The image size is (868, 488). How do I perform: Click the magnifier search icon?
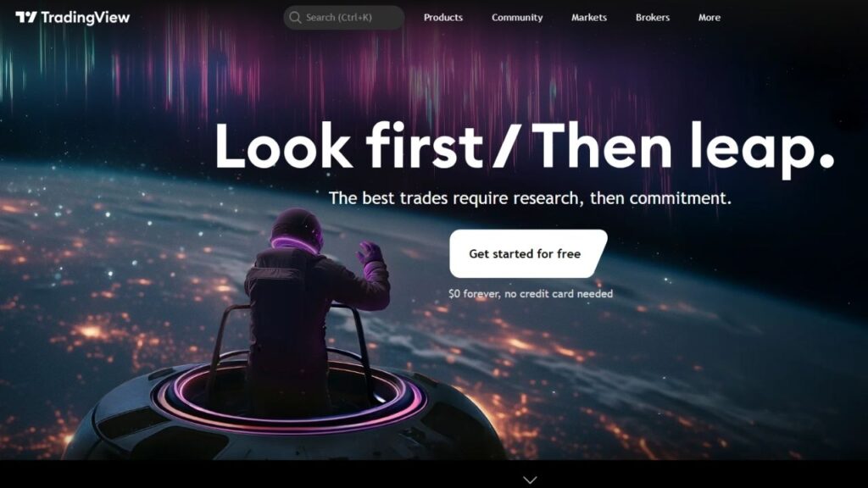(x=296, y=18)
